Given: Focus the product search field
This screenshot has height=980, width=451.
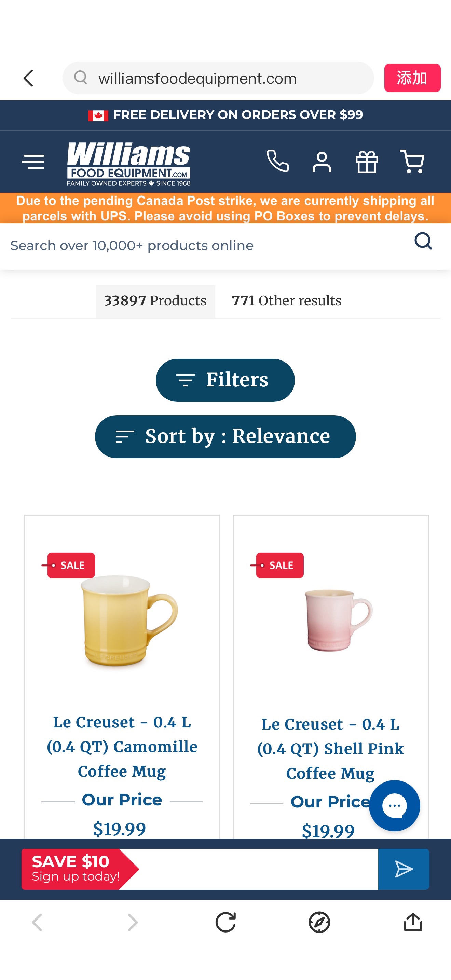Looking at the screenshot, I should [x=205, y=246].
